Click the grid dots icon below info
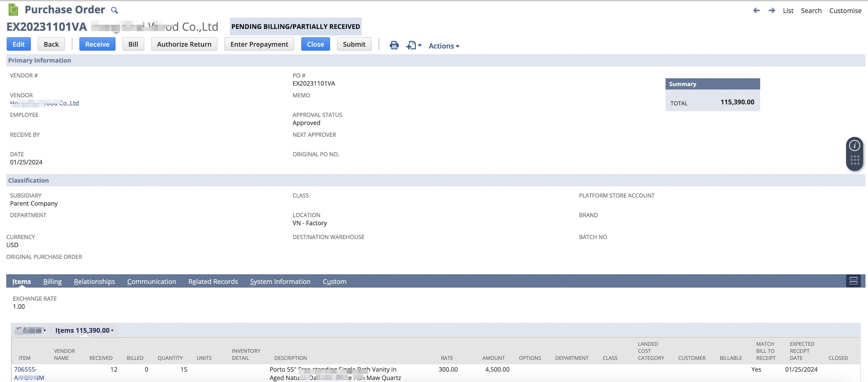The width and height of the screenshot is (868, 382). click(854, 160)
